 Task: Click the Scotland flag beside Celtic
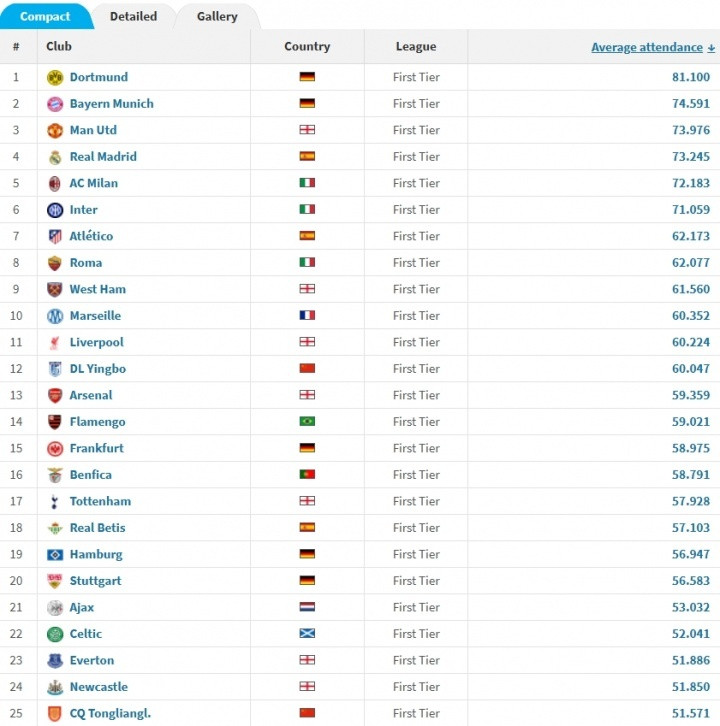(x=307, y=634)
